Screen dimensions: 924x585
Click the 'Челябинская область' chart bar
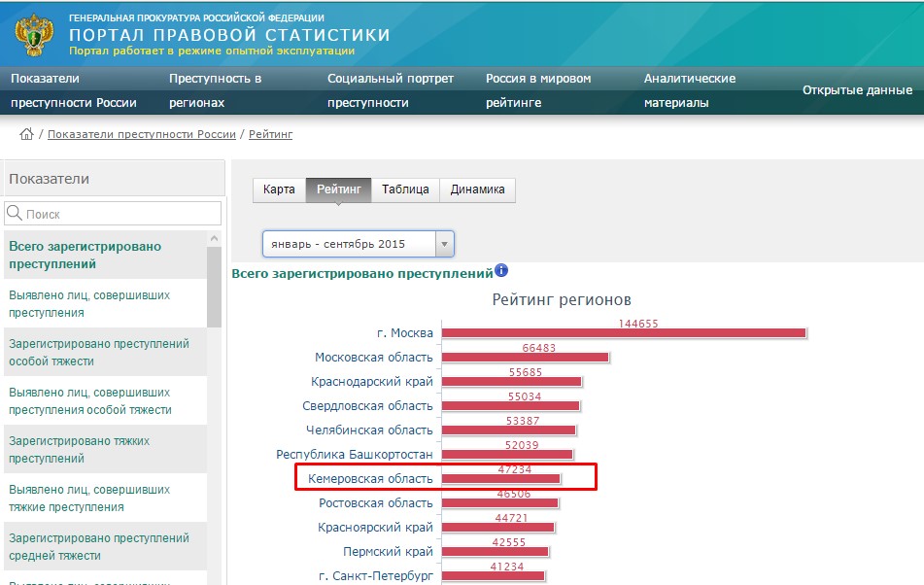coord(508,430)
